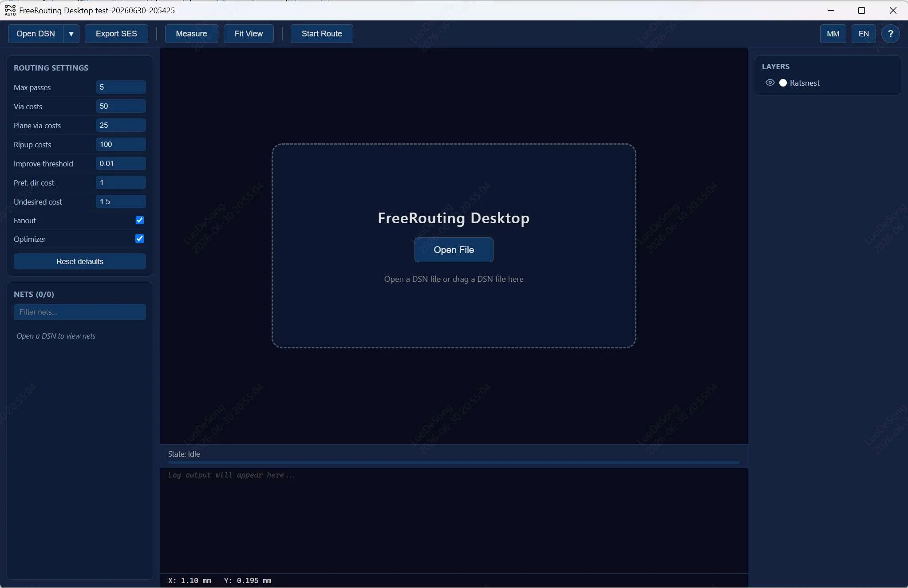Click the Ratsnest layer label
The image size is (908, 588).
[805, 83]
